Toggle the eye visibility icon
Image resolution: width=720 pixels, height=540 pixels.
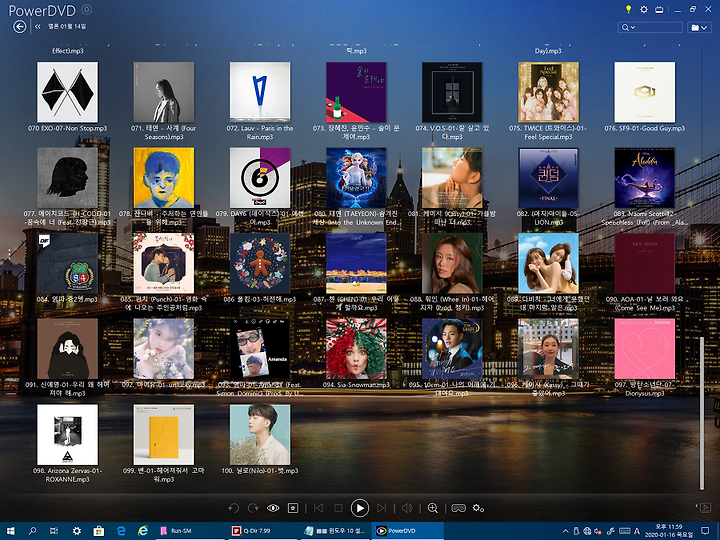273,508
